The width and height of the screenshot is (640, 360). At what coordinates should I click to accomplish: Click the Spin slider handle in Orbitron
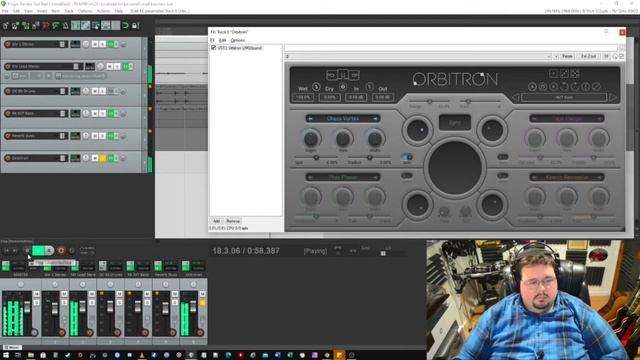click(316, 157)
